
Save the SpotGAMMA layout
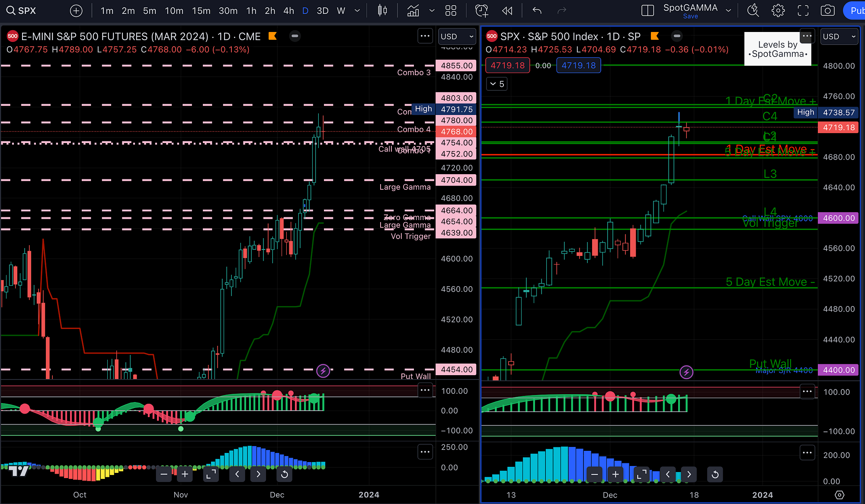click(x=690, y=16)
